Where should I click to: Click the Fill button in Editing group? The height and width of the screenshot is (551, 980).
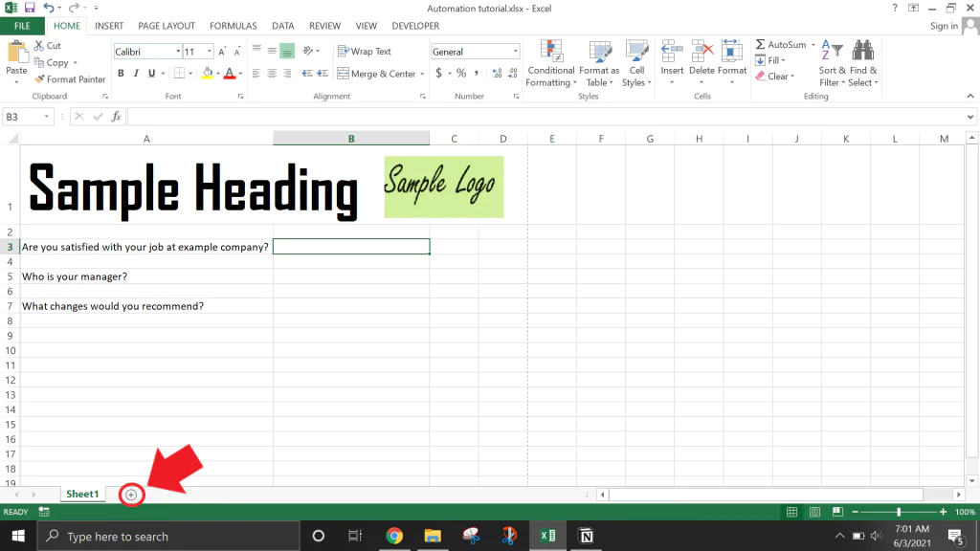(770, 60)
